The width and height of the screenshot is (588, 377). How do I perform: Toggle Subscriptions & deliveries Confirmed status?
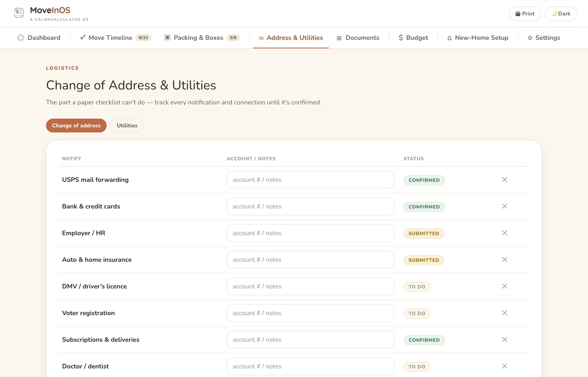pyautogui.click(x=424, y=340)
